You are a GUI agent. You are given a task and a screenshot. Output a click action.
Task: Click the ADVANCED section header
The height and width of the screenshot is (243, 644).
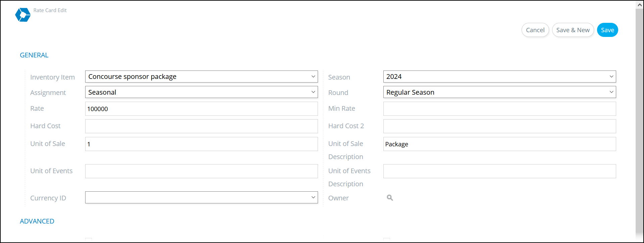tap(37, 221)
